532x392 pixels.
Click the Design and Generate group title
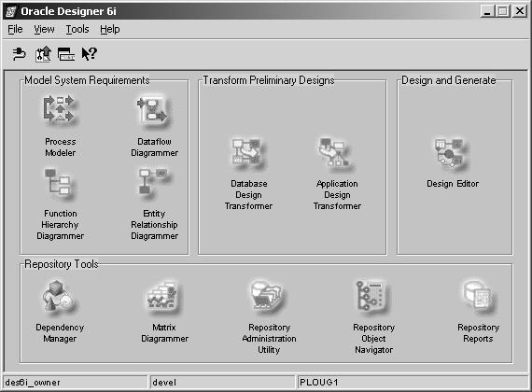point(449,80)
